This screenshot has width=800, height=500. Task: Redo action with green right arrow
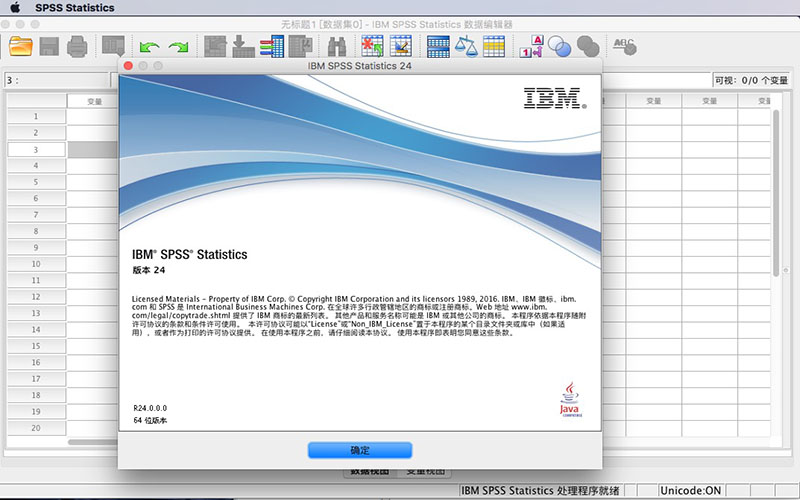[x=179, y=47]
